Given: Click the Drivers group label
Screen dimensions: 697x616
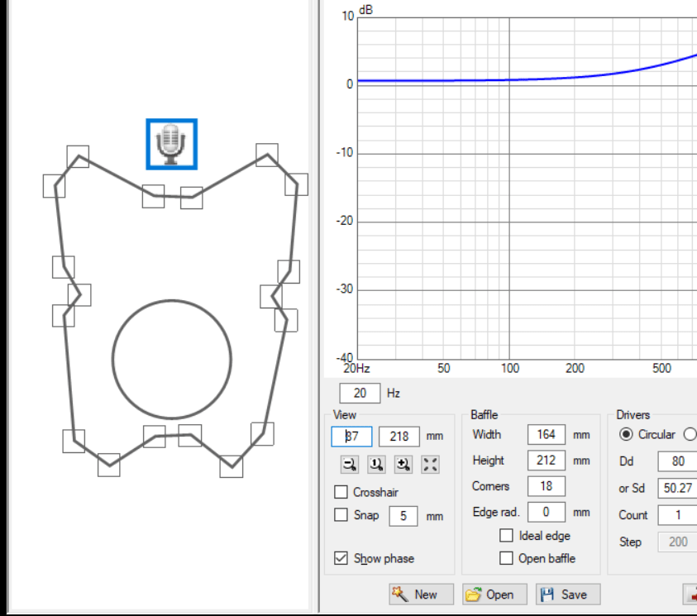Looking at the screenshot, I should point(633,415).
